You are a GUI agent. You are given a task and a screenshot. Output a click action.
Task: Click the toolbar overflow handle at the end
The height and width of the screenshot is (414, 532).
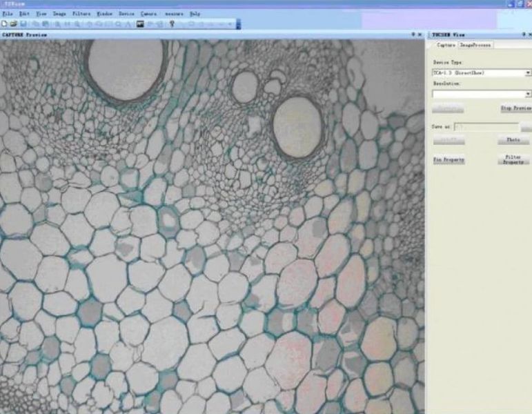tap(239, 23)
